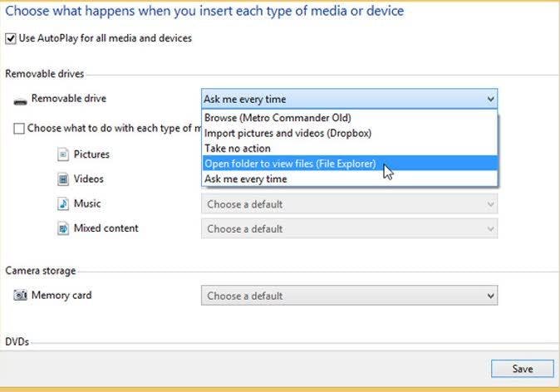Select the Take no action option

pos(238,149)
